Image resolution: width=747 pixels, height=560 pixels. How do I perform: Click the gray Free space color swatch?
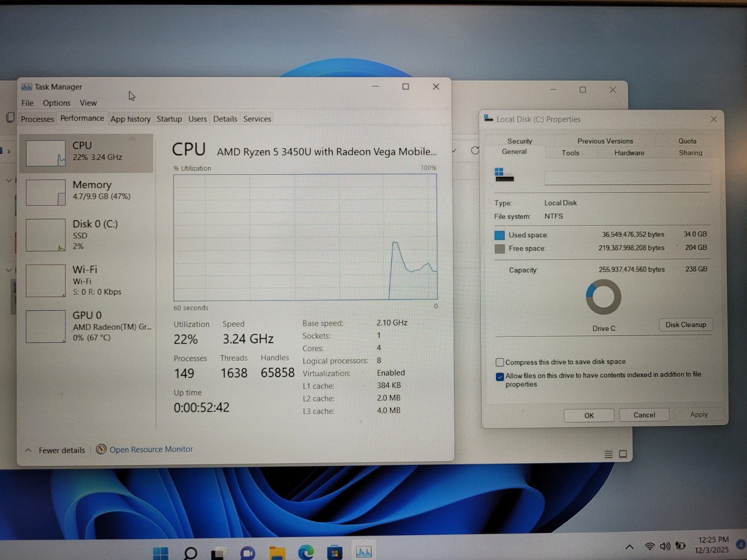[x=500, y=249]
